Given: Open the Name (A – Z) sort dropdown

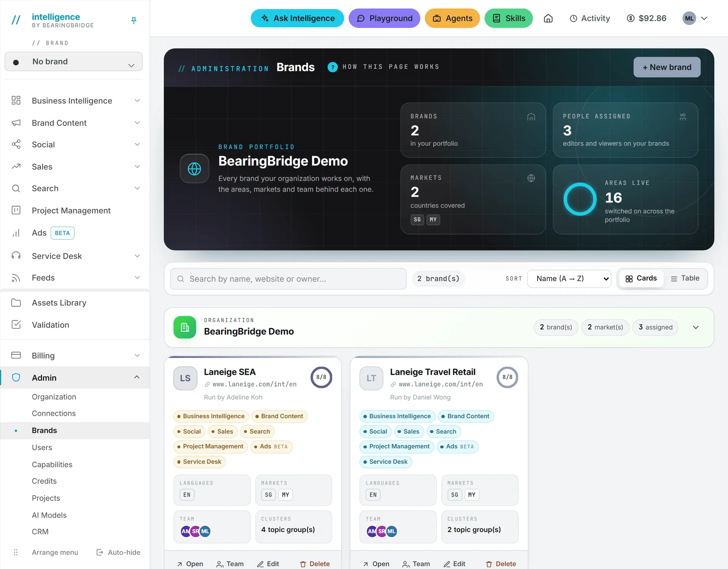Looking at the screenshot, I should [x=569, y=279].
